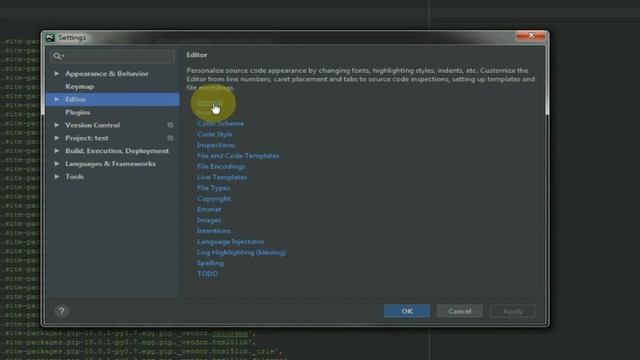Screen dimensions: 640x360
Task: Open help with the question mark button
Action: tap(62, 311)
